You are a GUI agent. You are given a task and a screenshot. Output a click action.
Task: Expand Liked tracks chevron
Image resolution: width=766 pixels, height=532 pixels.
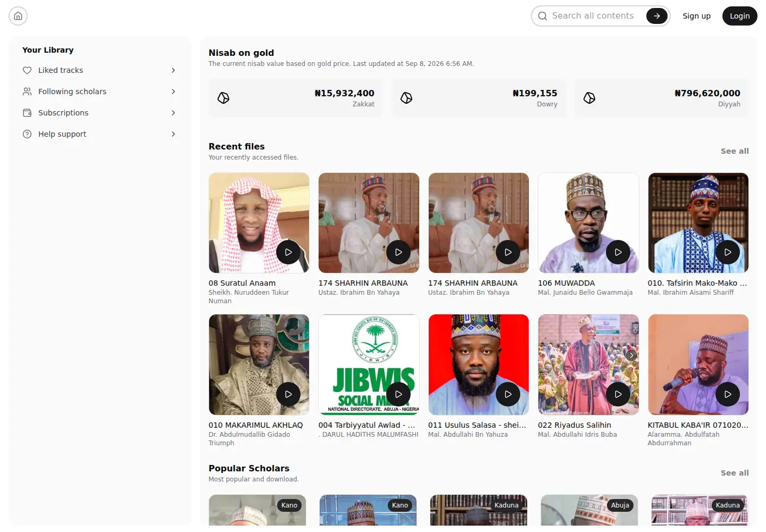pyautogui.click(x=173, y=70)
